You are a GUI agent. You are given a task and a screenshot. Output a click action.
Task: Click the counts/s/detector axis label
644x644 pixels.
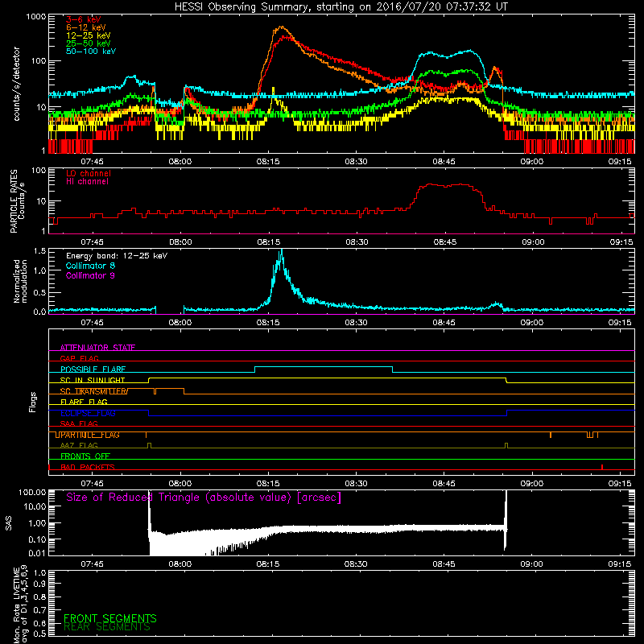(16, 84)
